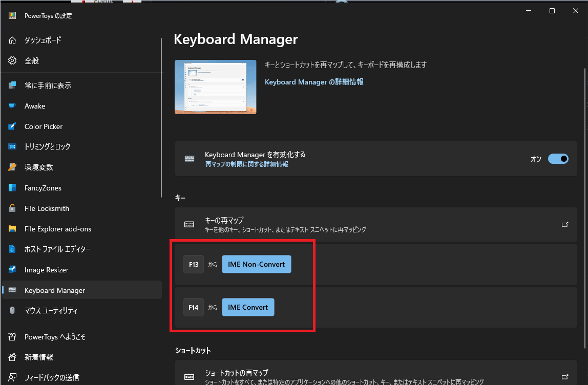
Task: Open the Color Picker eyedropper icon
Action: tap(12, 126)
